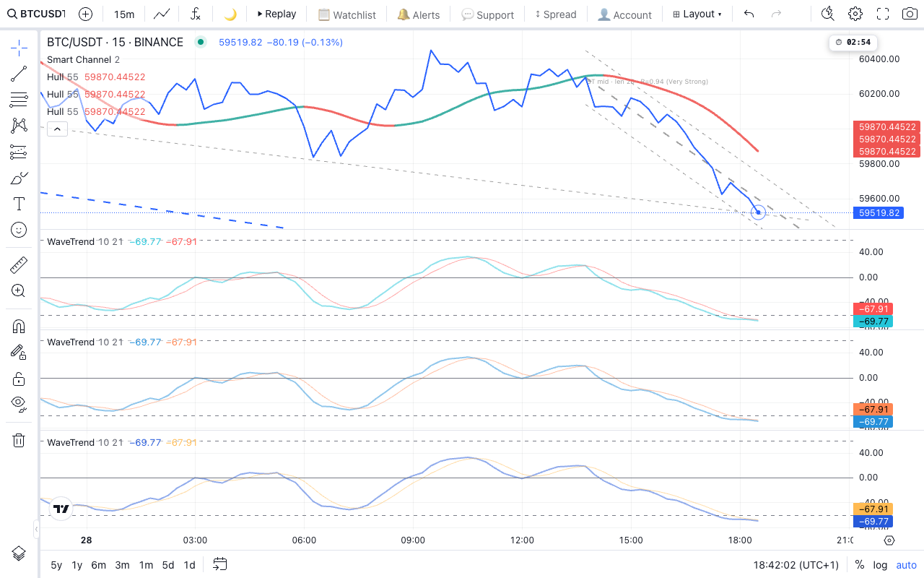Viewport: 924px width, 578px height.
Task: Click the BTC/USDT · 15 · BINANCE title
Action: click(x=115, y=42)
